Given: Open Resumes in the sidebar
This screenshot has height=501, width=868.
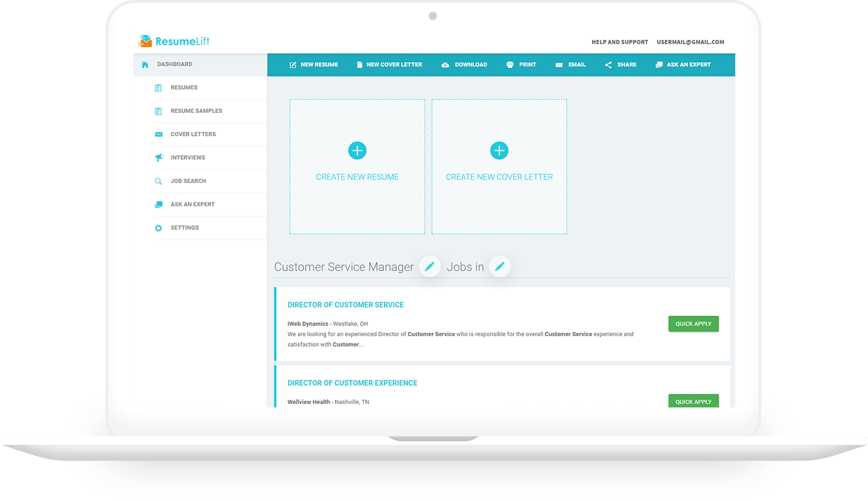Looking at the screenshot, I should [184, 88].
